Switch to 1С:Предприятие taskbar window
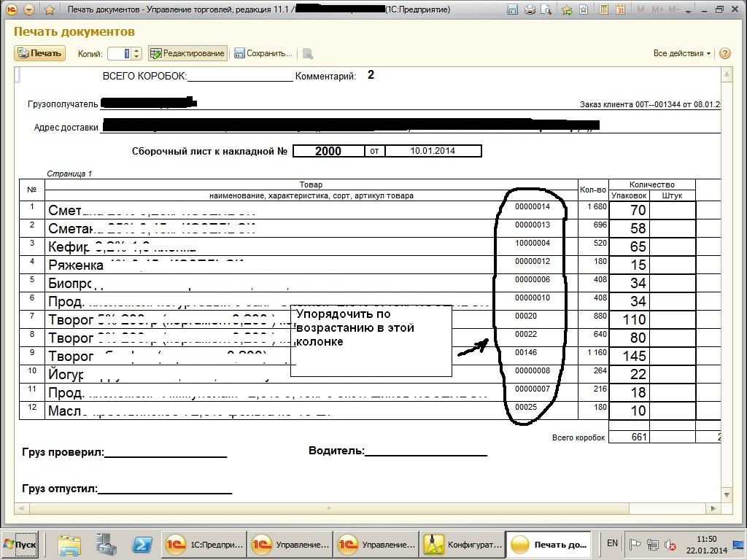 click(x=205, y=544)
